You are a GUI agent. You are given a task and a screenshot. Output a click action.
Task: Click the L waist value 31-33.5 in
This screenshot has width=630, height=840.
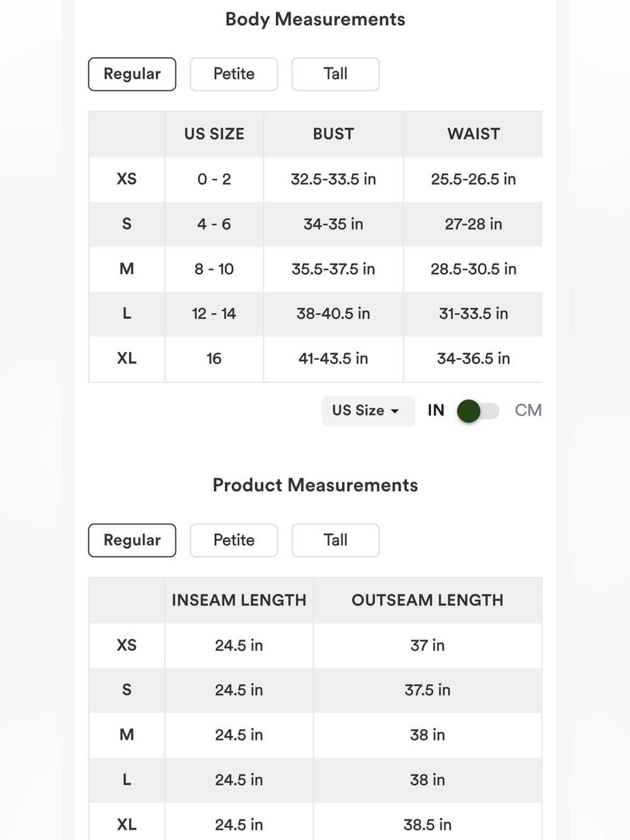[473, 314]
